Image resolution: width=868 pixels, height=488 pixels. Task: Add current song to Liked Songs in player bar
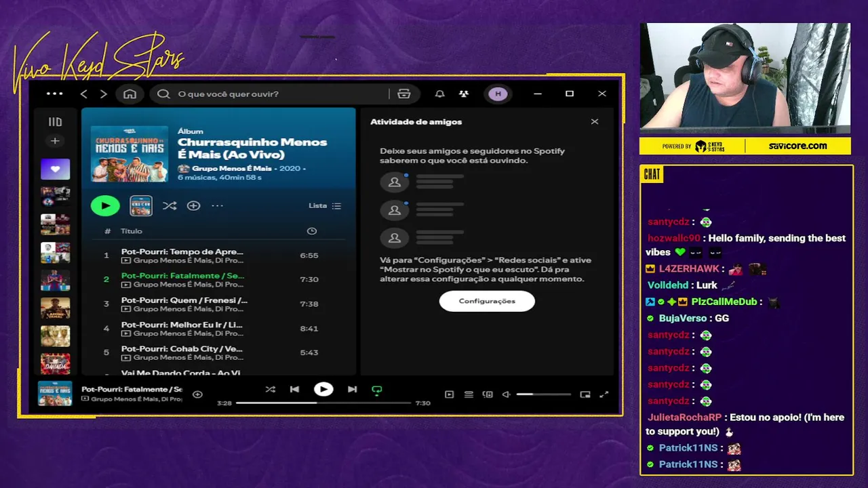click(x=197, y=394)
